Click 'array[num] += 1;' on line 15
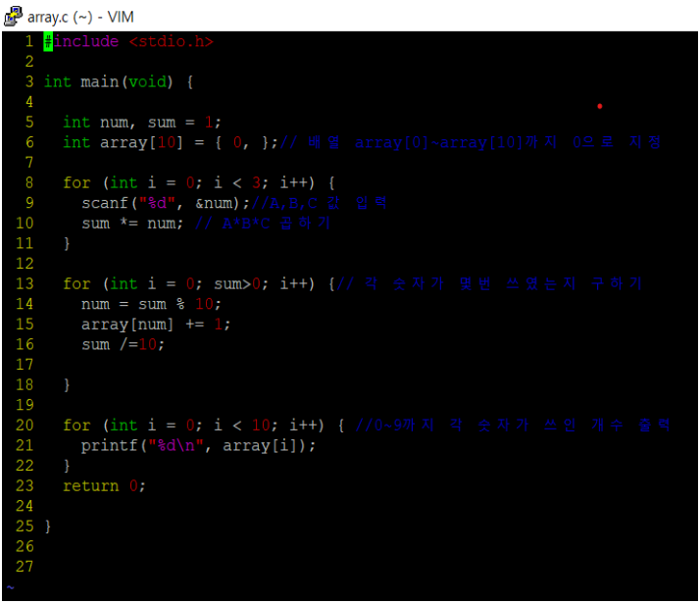Screen dimensions: 700x603 (156, 324)
